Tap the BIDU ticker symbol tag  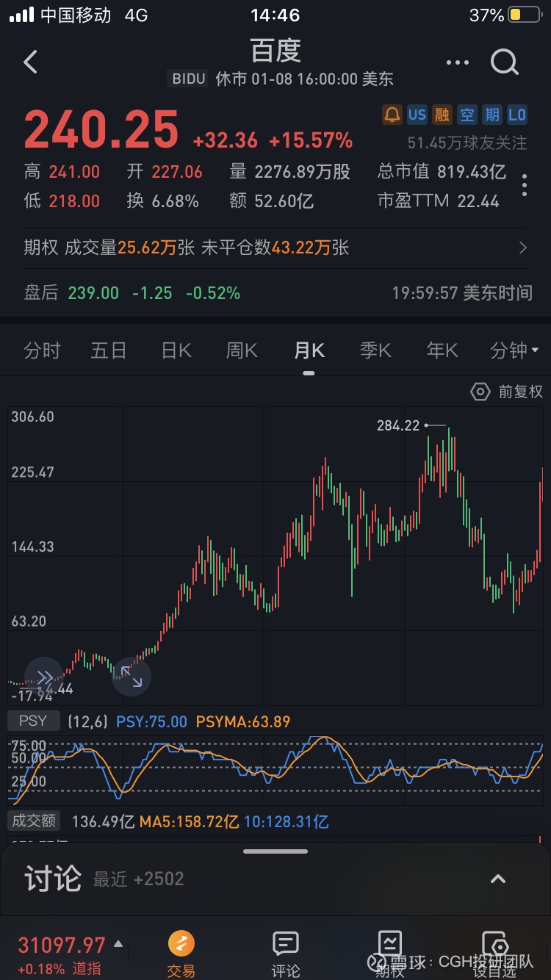click(x=189, y=79)
